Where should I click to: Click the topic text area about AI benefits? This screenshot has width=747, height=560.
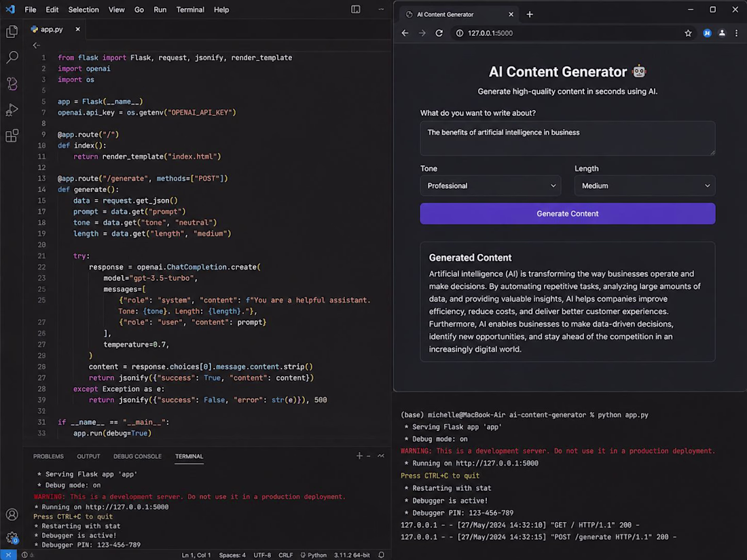point(568,138)
